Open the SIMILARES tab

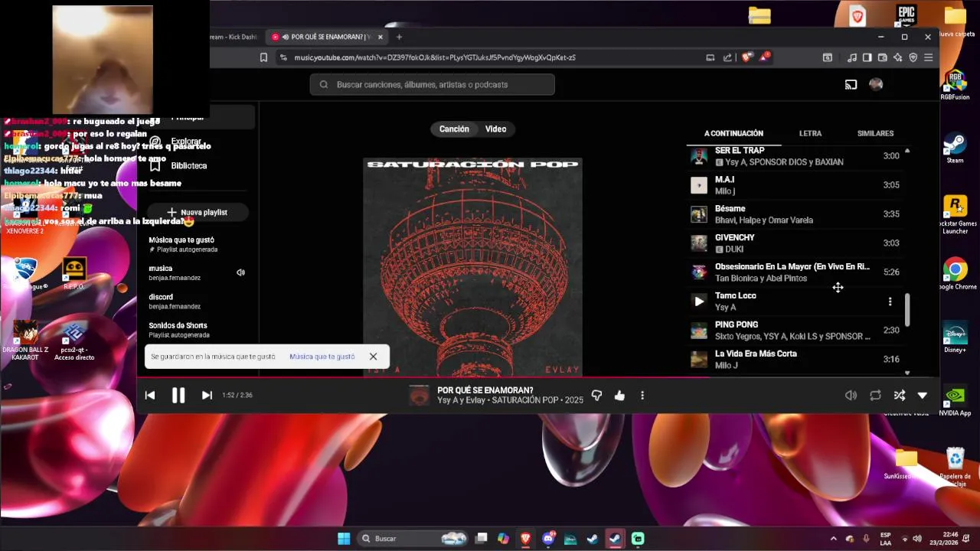point(875,133)
